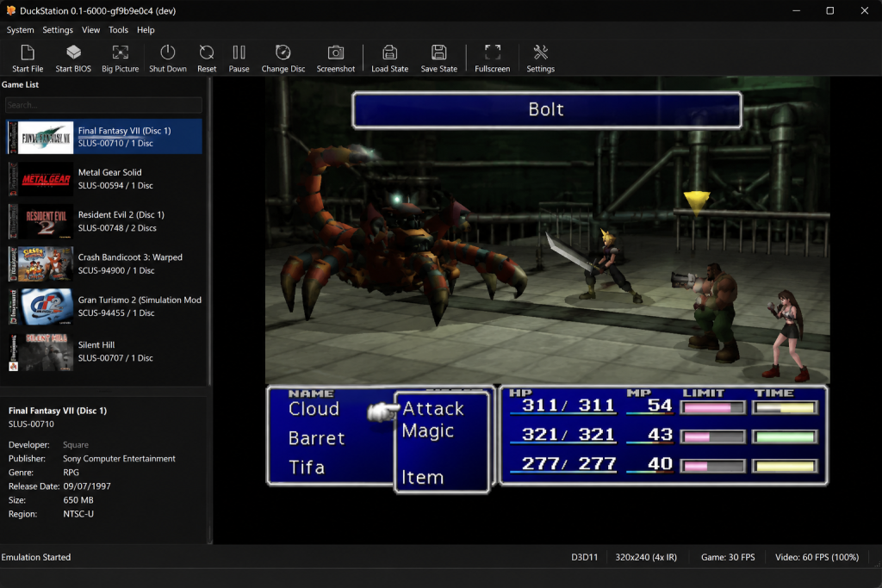Pause the emulation

point(239,59)
